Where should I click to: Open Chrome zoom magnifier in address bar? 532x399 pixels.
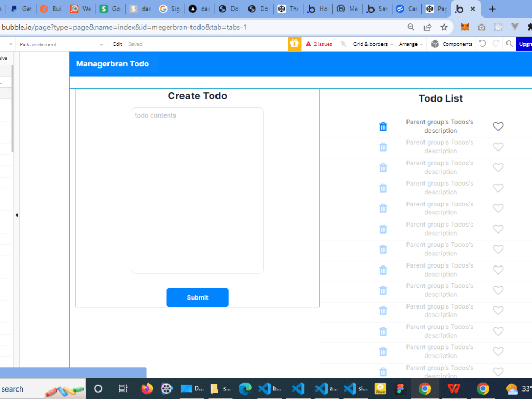tap(411, 27)
